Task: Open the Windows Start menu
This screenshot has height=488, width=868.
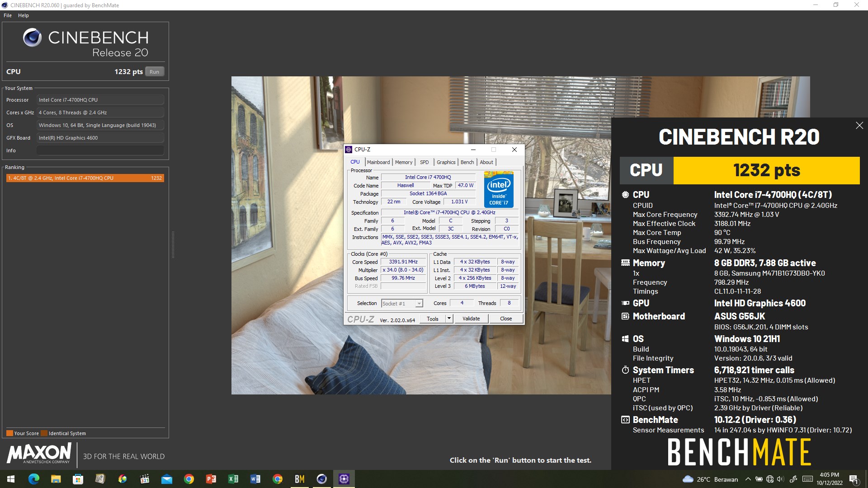Action: click(x=11, y=479)
